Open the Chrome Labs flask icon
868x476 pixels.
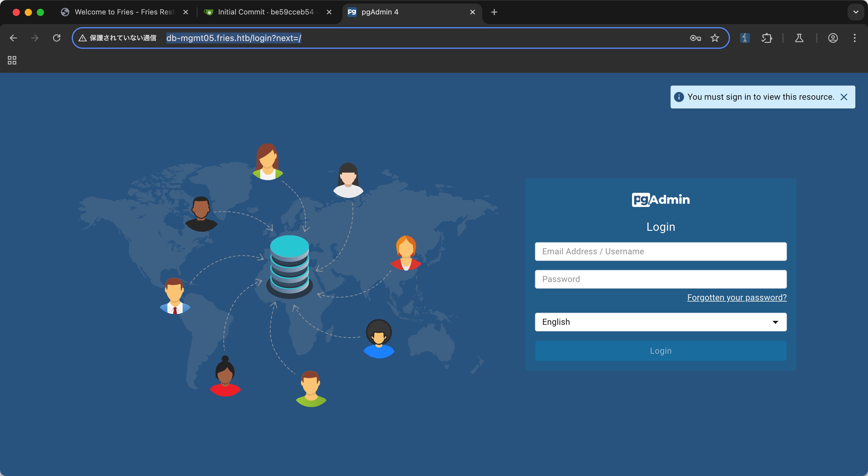[799, 38]
